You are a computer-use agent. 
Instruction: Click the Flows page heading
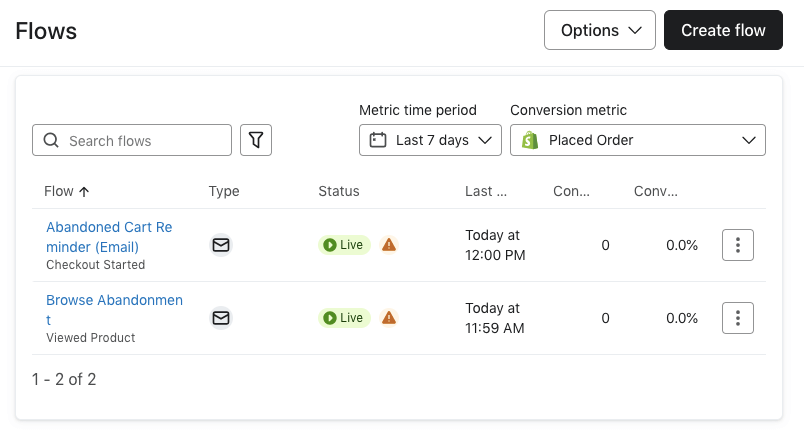click(x=46, y=31)
